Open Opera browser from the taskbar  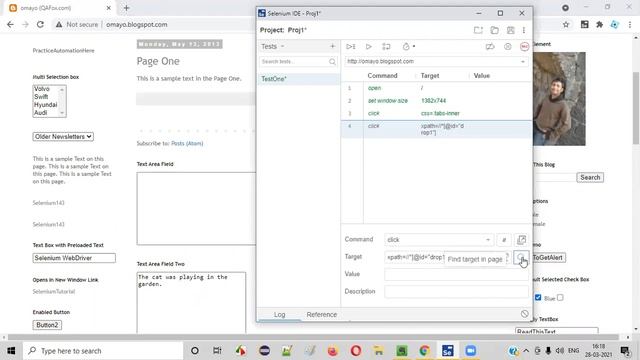tap(356, 351)
